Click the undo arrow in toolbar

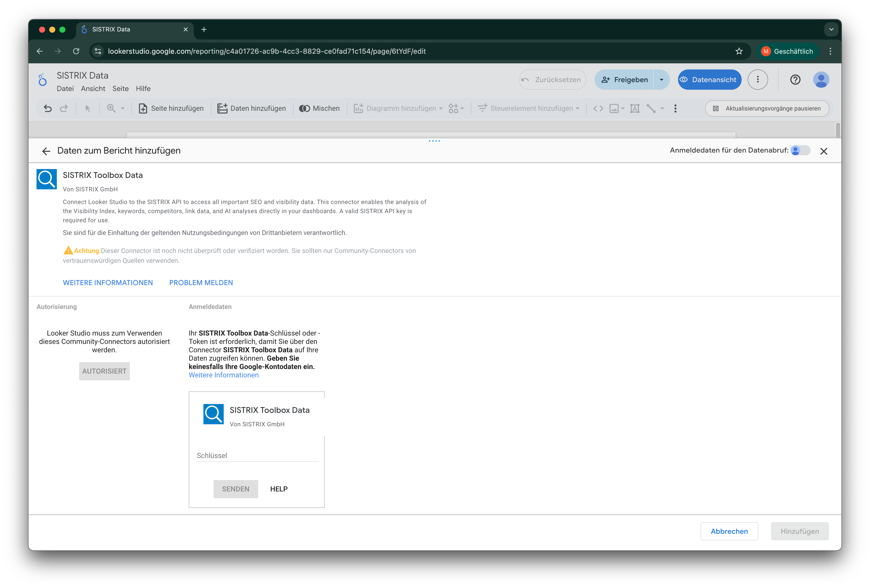(x=47, y=108)
